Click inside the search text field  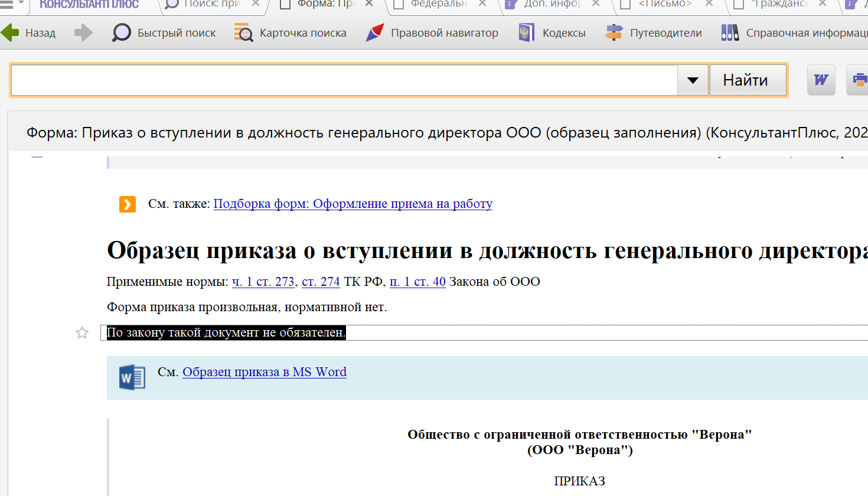coord(344,80)
